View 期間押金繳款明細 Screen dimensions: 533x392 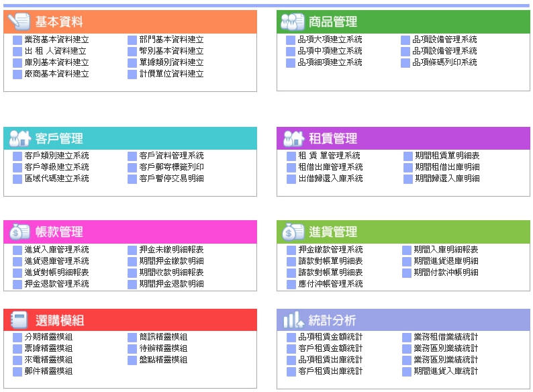point(171,261)
